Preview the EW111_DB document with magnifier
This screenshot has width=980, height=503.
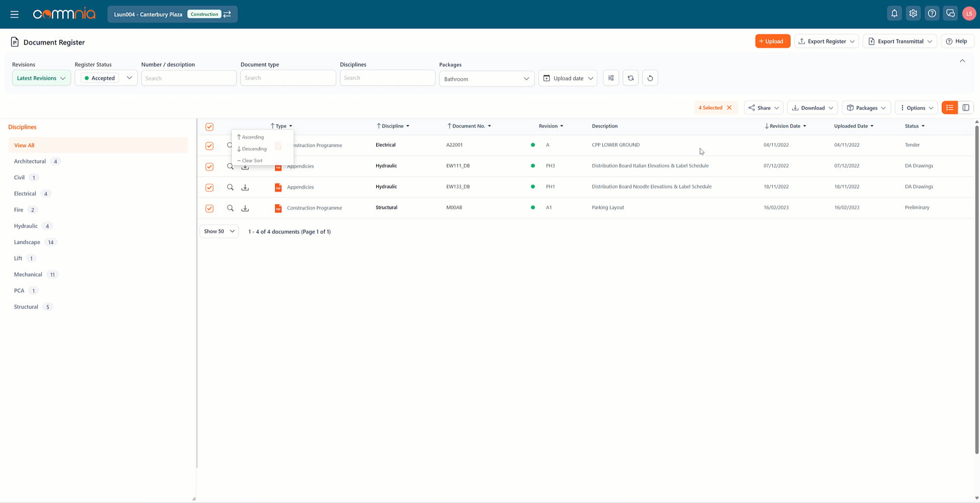click(230, 166)
